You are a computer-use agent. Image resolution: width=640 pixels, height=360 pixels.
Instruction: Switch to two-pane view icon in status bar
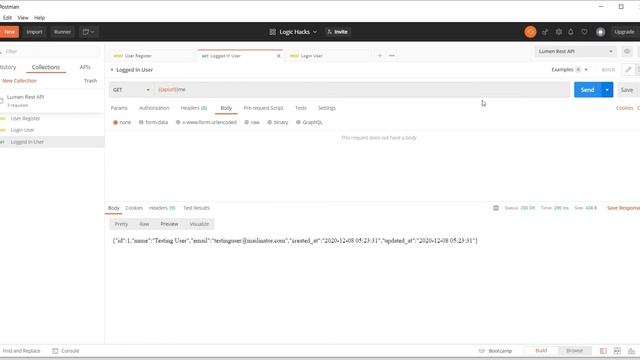617,351
